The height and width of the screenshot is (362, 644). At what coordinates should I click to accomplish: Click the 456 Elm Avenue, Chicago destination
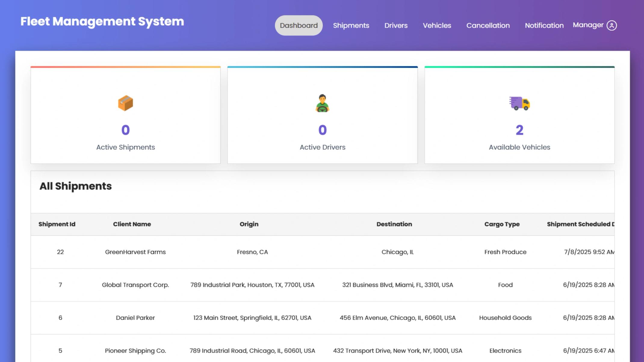tap(397, 318)
